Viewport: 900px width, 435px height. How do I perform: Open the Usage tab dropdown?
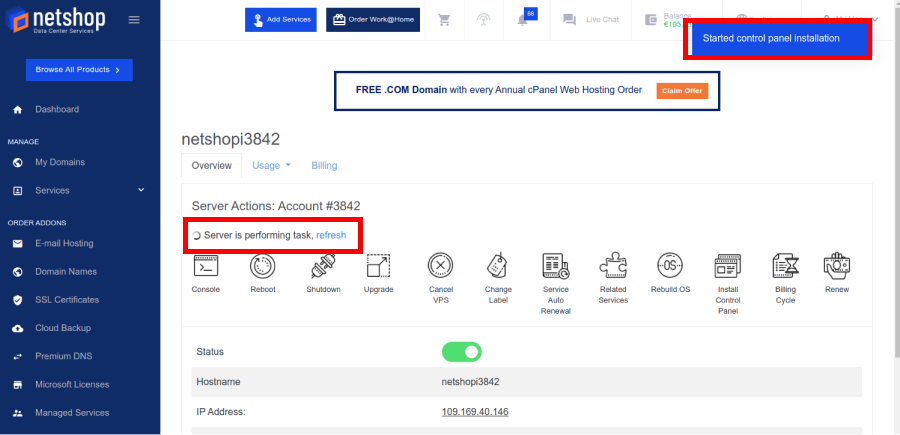[x=271, y=165]
